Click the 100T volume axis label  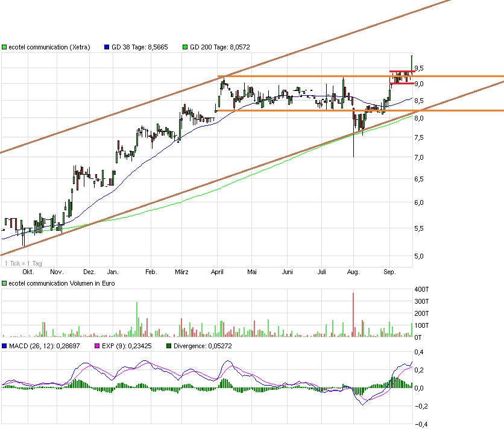(421, 325)
